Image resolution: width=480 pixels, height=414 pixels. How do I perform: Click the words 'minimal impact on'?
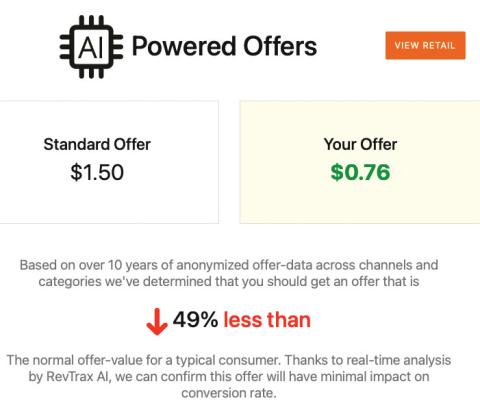click(359, 377)
